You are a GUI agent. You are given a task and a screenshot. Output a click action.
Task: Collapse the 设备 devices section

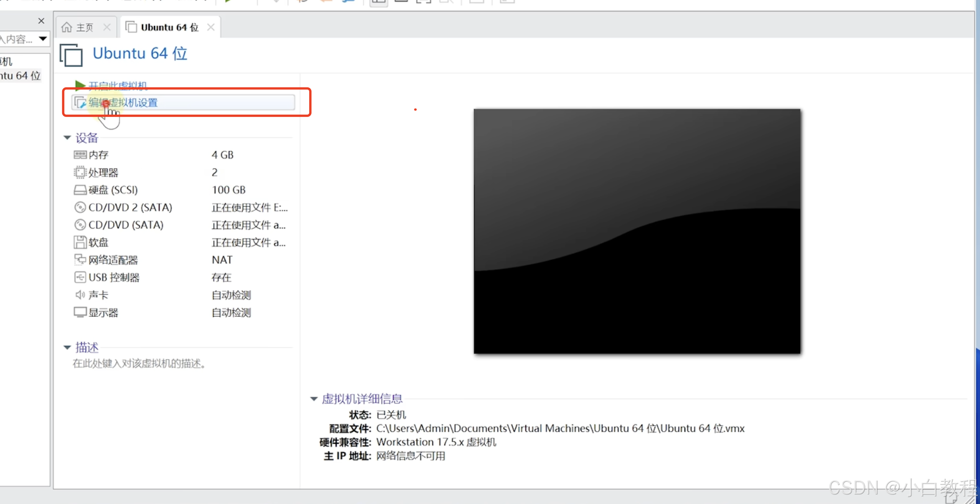[x=67, y=137]
